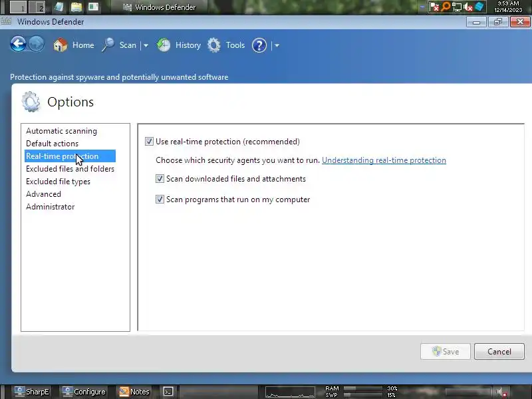Restore down the Windows Defender window
The width and height of the screenshot is (532, 399).
pos(497,22)
